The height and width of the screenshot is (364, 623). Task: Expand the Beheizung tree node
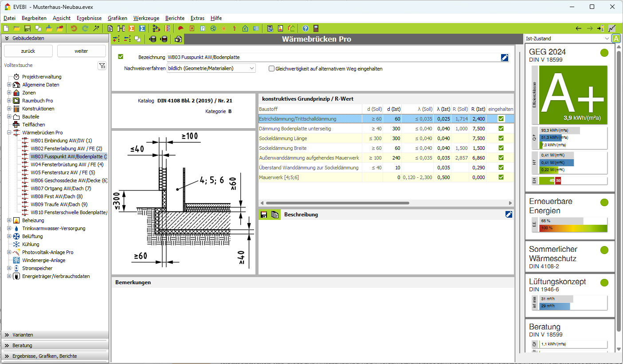click(9, 220)
